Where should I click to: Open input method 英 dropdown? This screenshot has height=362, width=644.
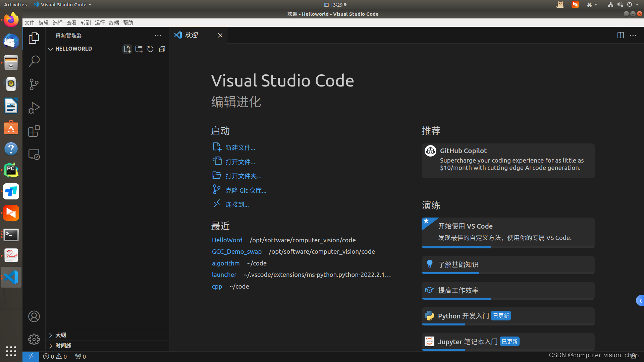tap(592, 5)
